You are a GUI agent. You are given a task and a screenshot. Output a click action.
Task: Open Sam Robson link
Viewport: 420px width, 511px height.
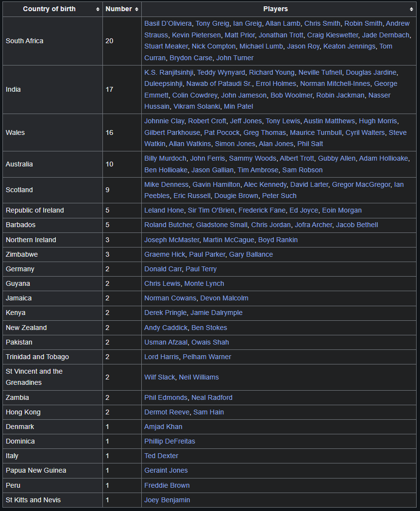302,170
